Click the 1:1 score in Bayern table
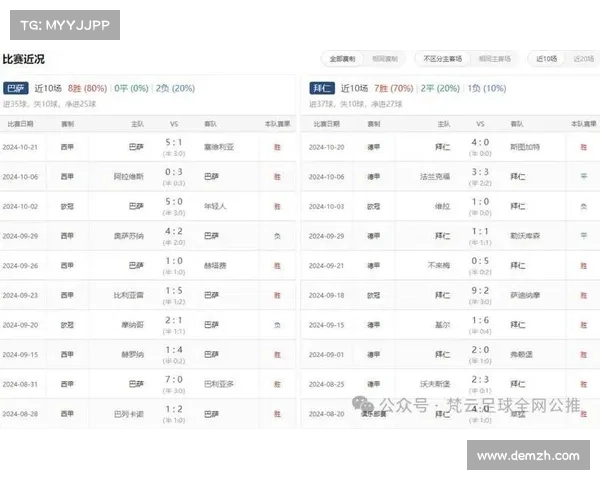The image size is (600, 480). [x=480, y=231]
